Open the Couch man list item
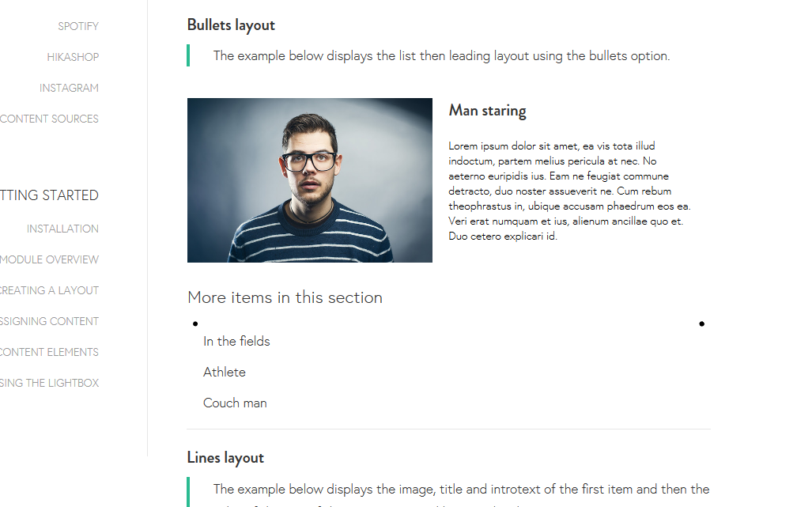The width and height of the screenshot is (812, 507). click(x=235, y=403)
